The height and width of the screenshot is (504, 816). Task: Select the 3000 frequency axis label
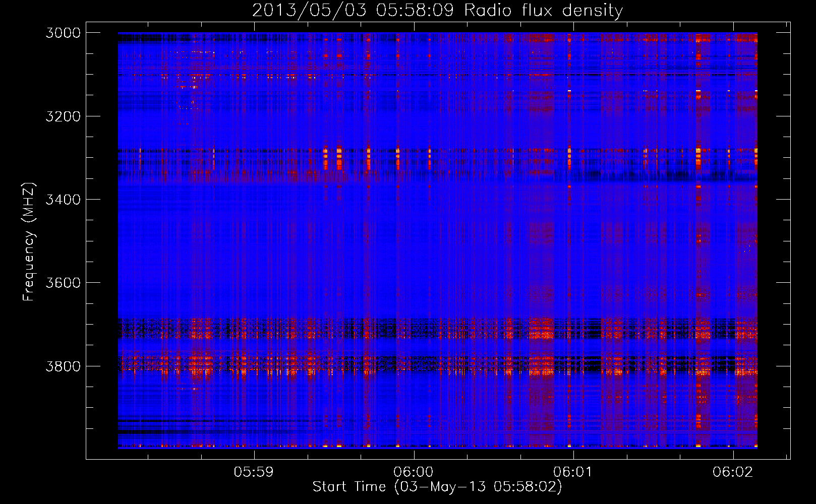[63, 33]
